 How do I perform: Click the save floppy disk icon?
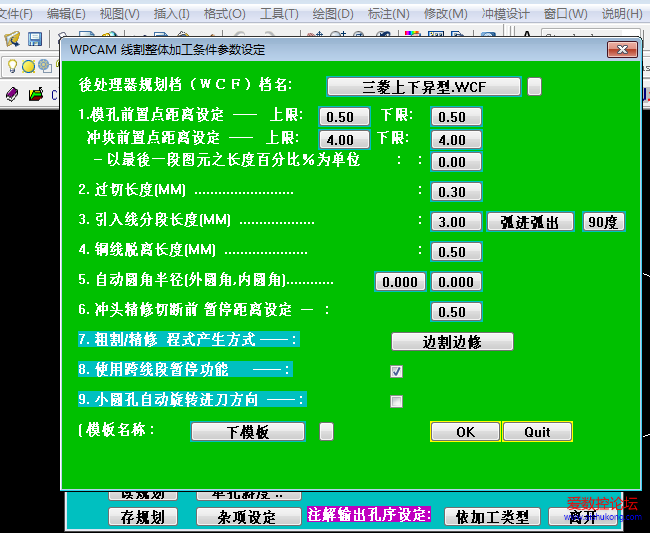click(35, 39)
